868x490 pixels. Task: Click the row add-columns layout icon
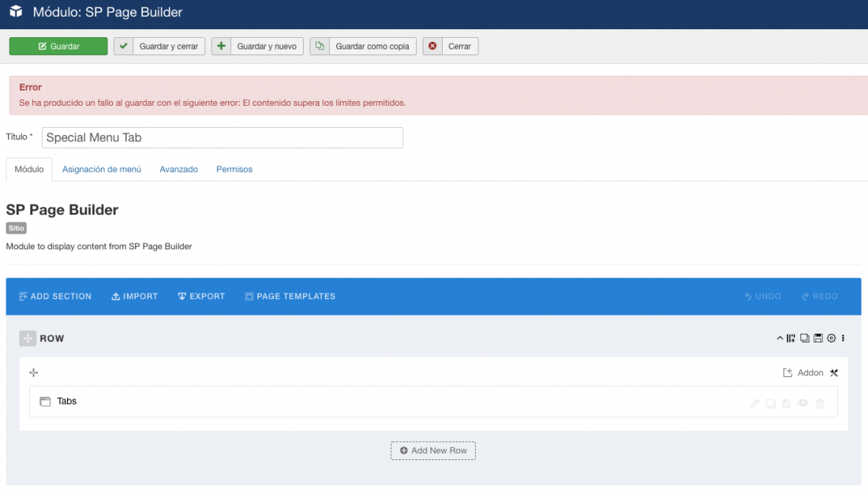point(791,338)
